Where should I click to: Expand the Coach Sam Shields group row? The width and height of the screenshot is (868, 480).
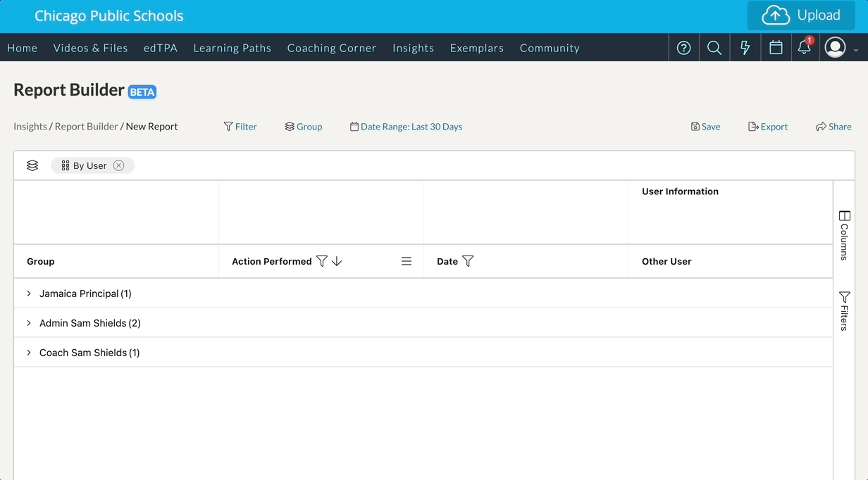pos(29,353)
